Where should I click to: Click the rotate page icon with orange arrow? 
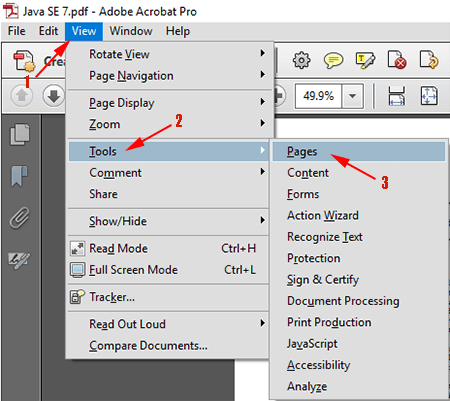(x=429, y=60)
